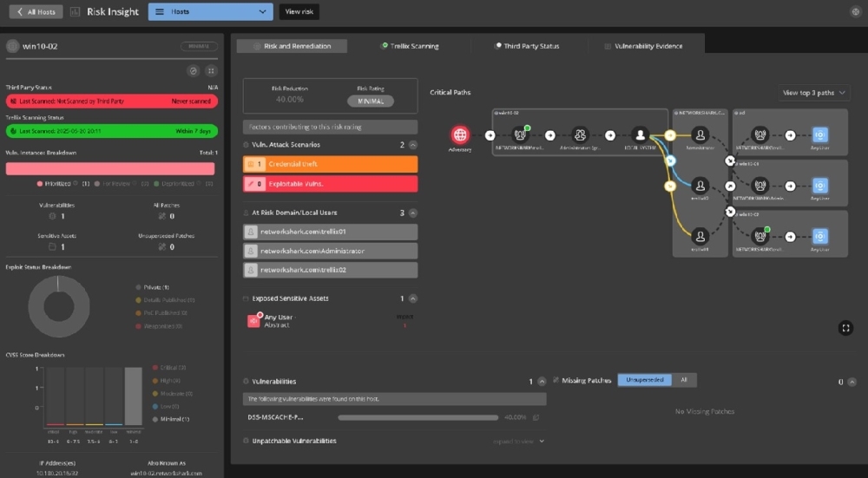Viewport: 868px width, 478px height.
Task: Click the Any User asset in win10-01 box
Action: (x=820, y=186)
